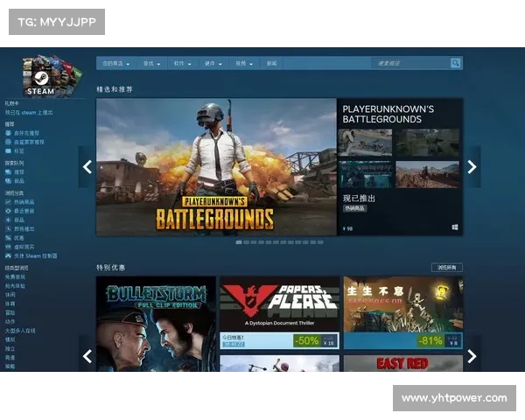Click the friends recommendations icon in sidebar
The height and width of the screenshot is (420, 525).
[8, 133]
